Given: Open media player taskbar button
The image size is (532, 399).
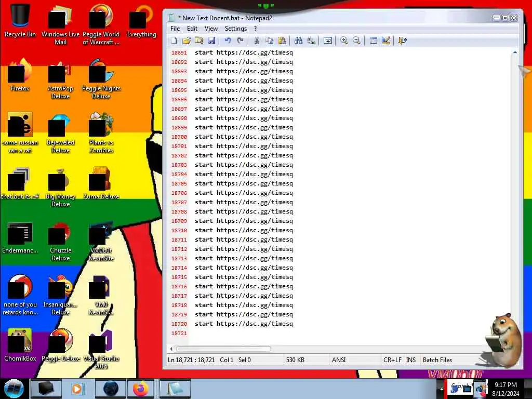Looking at the screenshot, I should pos(77,389).
